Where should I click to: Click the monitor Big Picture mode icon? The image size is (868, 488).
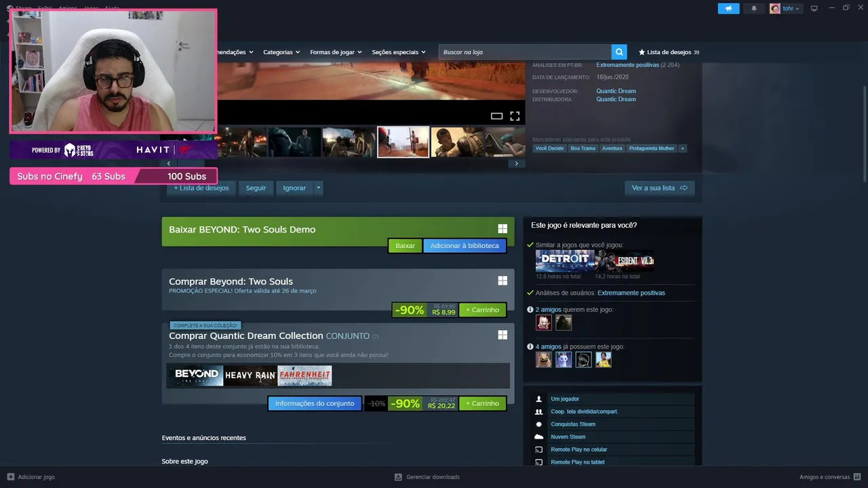(814, 8)
